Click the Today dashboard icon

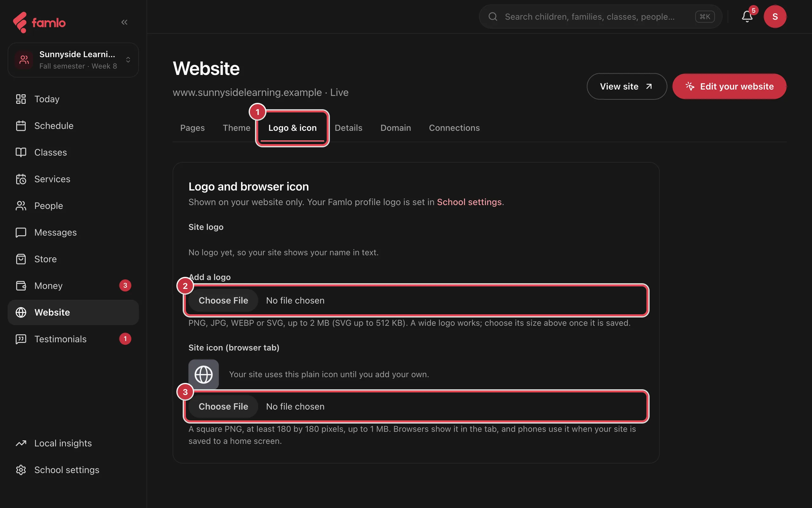click(21, 99)
